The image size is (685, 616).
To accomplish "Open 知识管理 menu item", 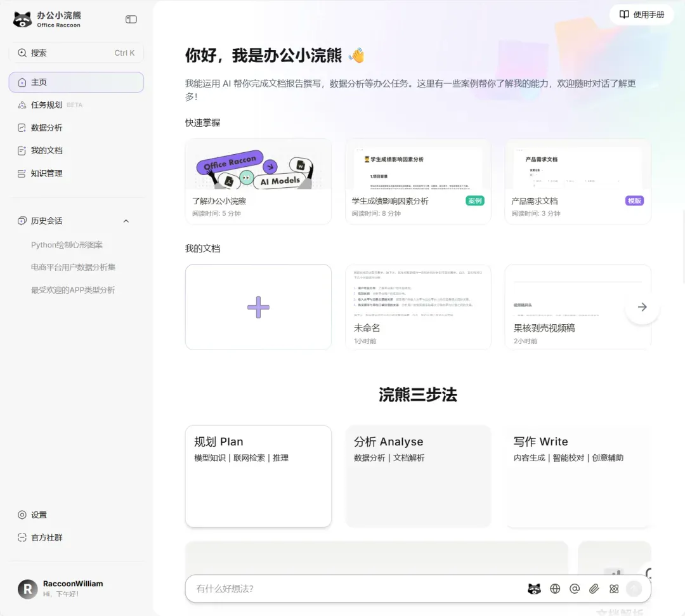I will tap(76, 173).
